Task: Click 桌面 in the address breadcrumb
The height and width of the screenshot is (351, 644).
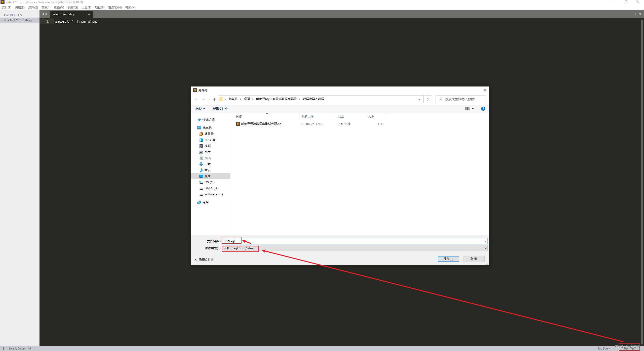Action: coord(247,99)
